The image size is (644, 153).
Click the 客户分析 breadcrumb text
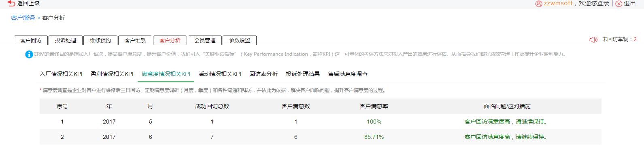click(53, 18)
